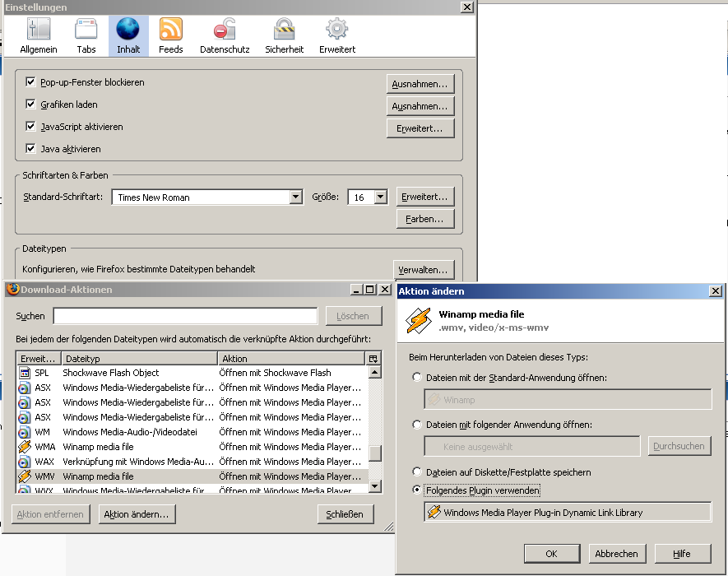
Task: Open the Tabs settings pane
Action: pyautogui.click(x=86, y=37)
